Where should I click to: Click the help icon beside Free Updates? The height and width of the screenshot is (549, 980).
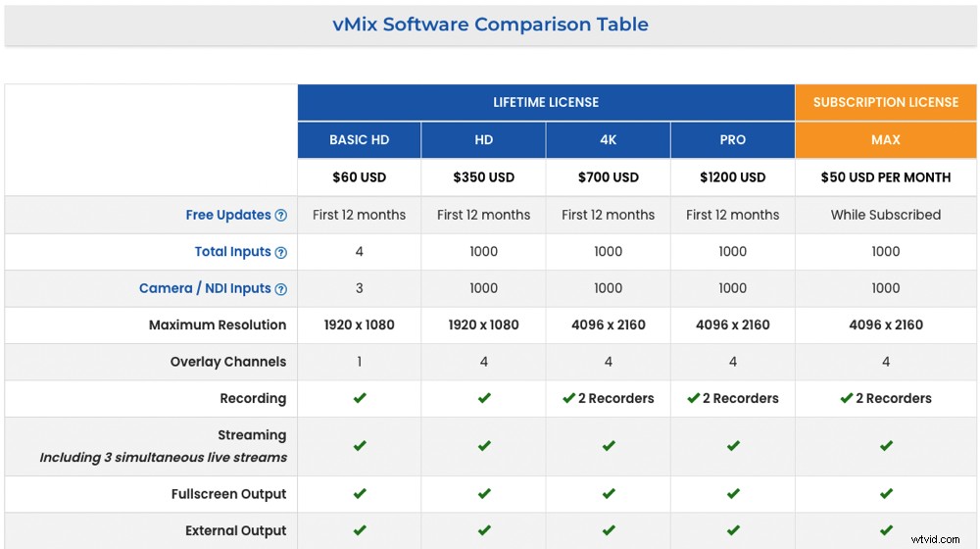coord(281,216)
